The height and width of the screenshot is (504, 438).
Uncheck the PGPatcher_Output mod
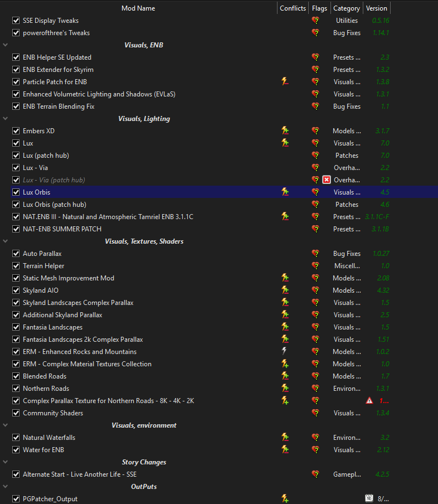pyautogui.click(x=16, y=498)
